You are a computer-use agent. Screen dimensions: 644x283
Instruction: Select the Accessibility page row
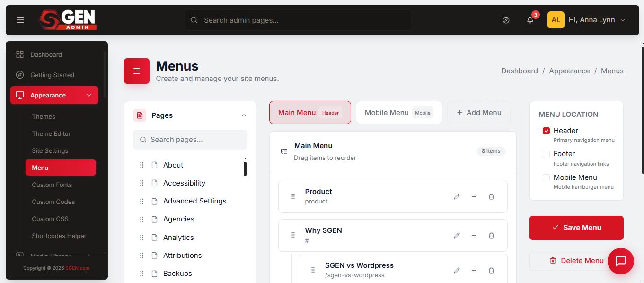[x=189, y=183]
